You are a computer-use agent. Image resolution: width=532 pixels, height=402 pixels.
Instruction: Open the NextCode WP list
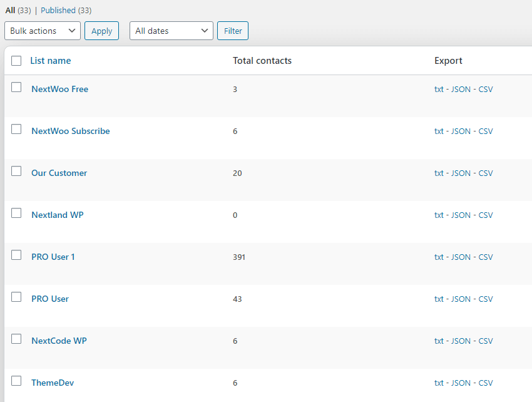59,341
